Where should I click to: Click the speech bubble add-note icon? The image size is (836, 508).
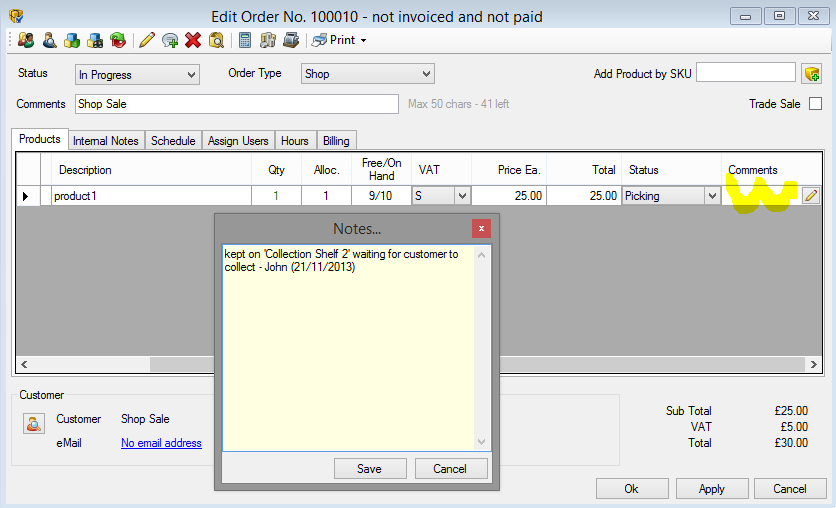[170, 40]
